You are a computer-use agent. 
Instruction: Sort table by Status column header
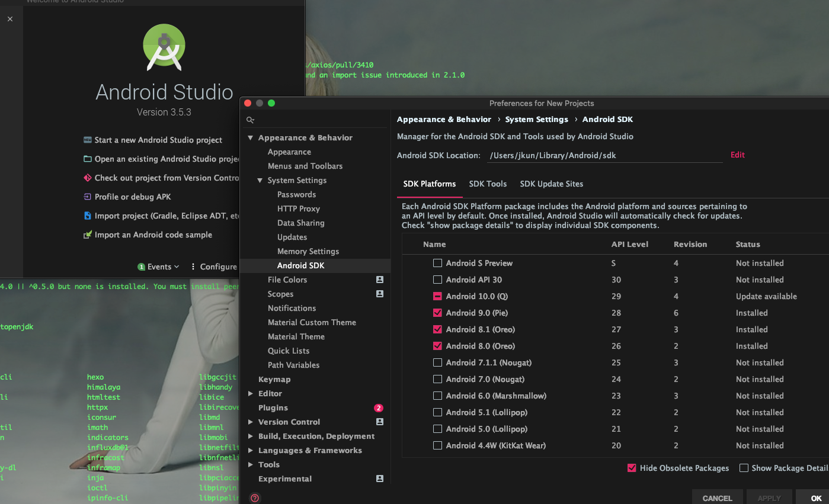pos(748,244)
